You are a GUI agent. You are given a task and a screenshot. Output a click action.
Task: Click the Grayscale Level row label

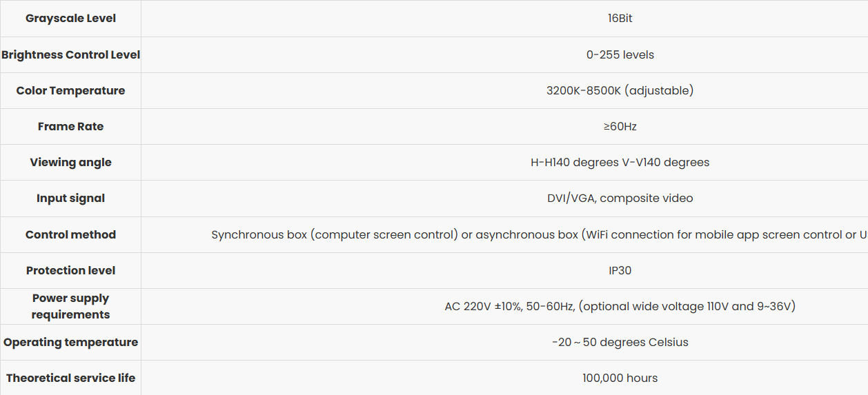[x=70, y=19]
